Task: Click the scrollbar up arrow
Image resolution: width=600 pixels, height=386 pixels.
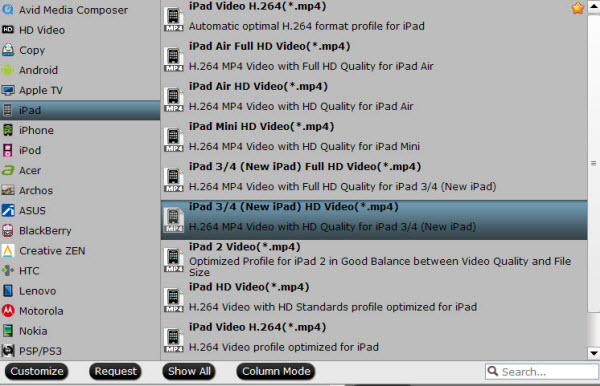Action: coord(593,7)
